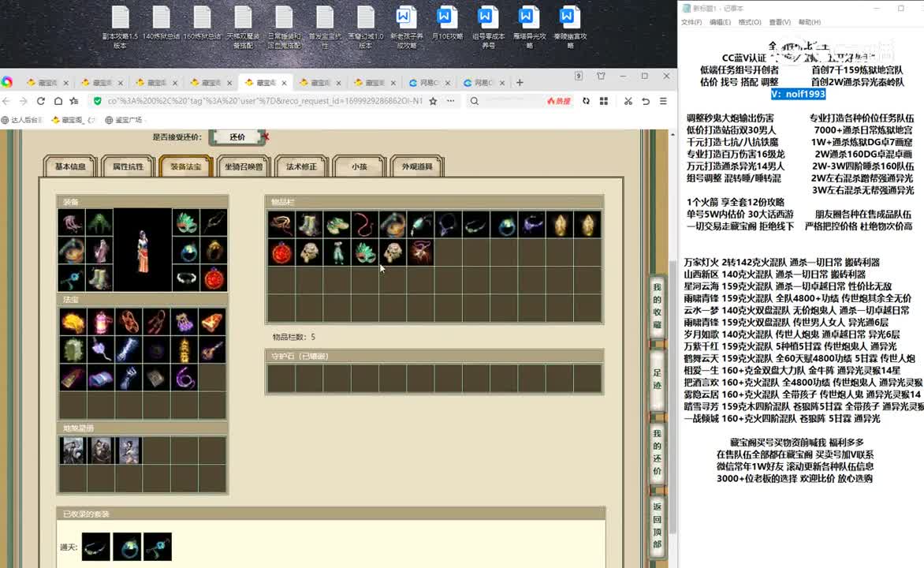Viewport: 924px width, 568px height.
Task: Select the 装备法宝 tab
Action: pos(185,166)
